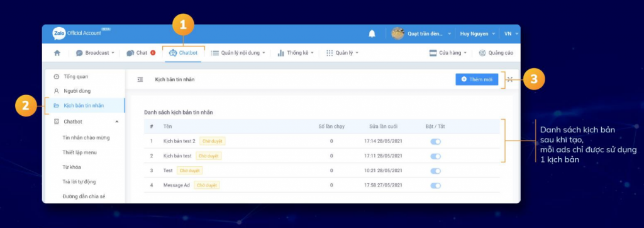The image size is (644, 228).
Task: Click the collapse arrows icon beside Thêm mới
Action: coord(509,79)
